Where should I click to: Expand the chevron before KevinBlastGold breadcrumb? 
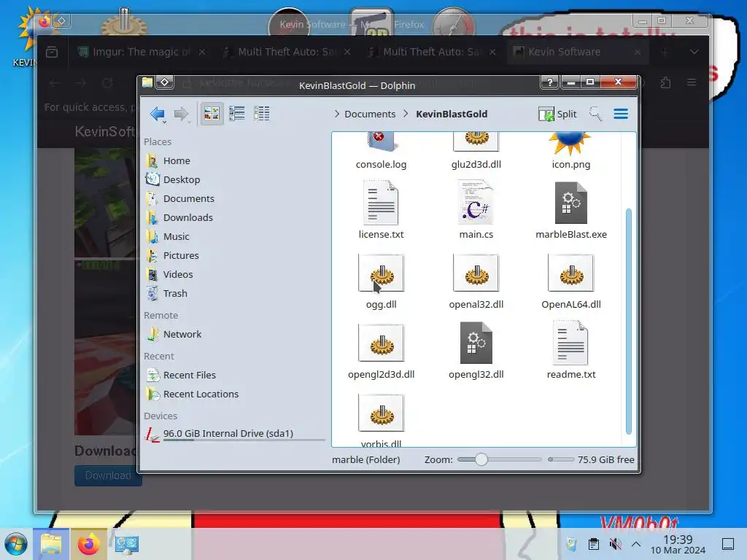[x=406, y=114]
